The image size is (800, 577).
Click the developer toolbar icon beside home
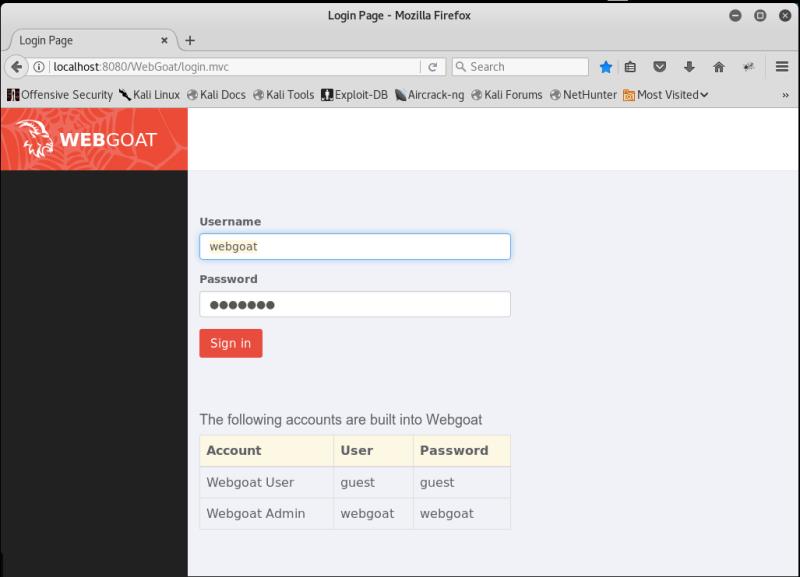(x=748, y=67)
